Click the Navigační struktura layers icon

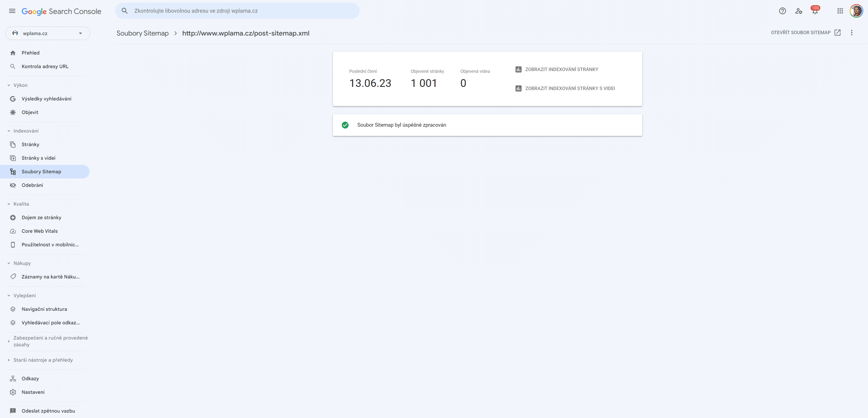pos(13,309)
